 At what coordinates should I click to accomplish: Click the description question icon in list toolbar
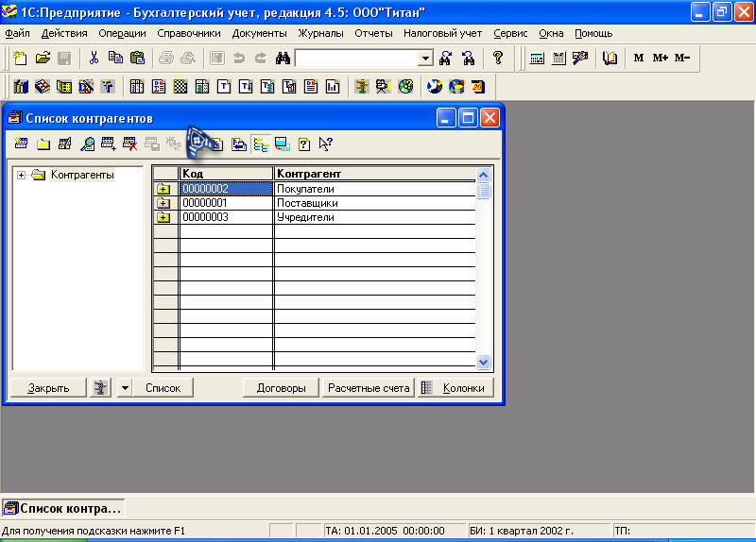coord(304,144)
